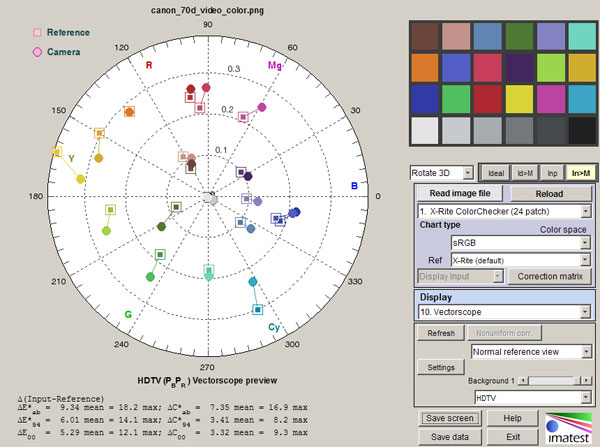This screenshot has width=600, height=447.
Task: Select the dark brown ColorChecker patch
Action: click(x=425, y=36)
